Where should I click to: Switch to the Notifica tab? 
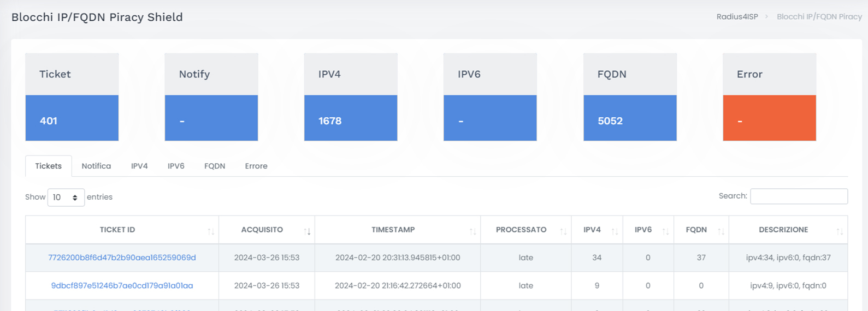[96, 166]
